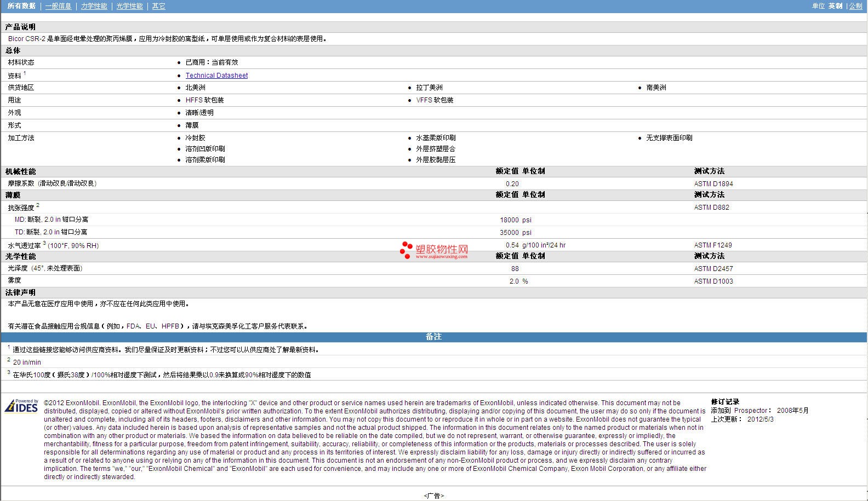868x501 pixels.
Task: Select the 溶剂凹版印刷 entry
Action: 205,149
